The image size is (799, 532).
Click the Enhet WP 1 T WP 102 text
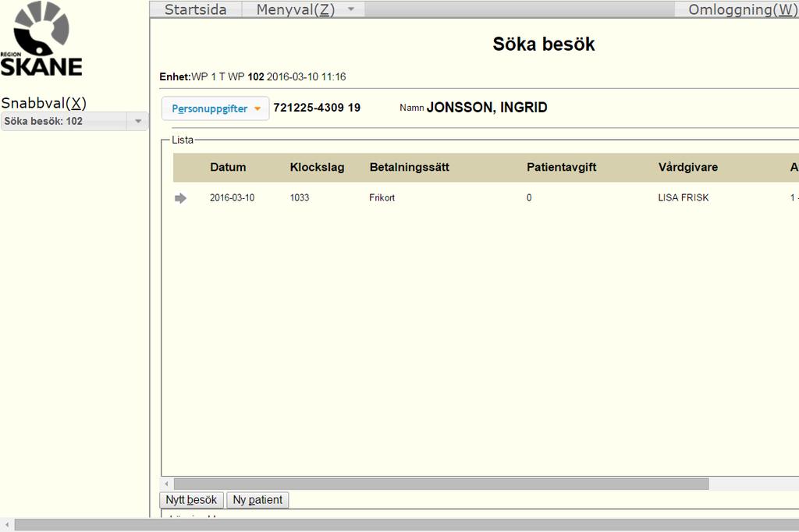point(211,77)
